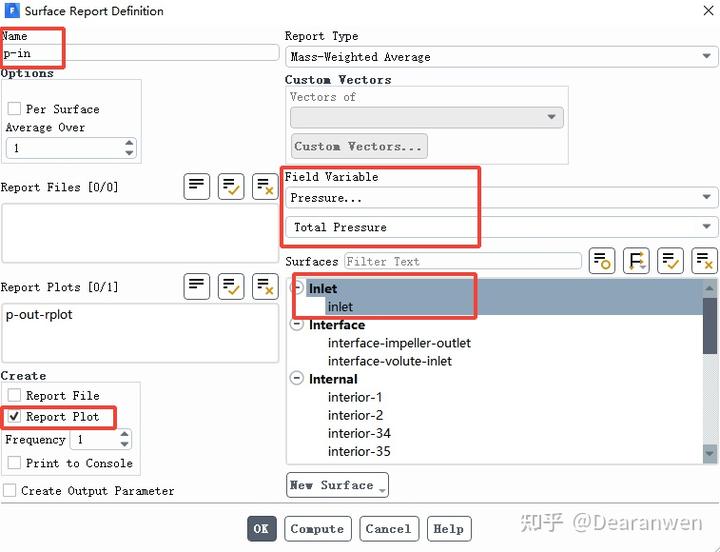The image size is (720, 552).
Task: Click the Fluent app icon in title bar
Action: 12,11
